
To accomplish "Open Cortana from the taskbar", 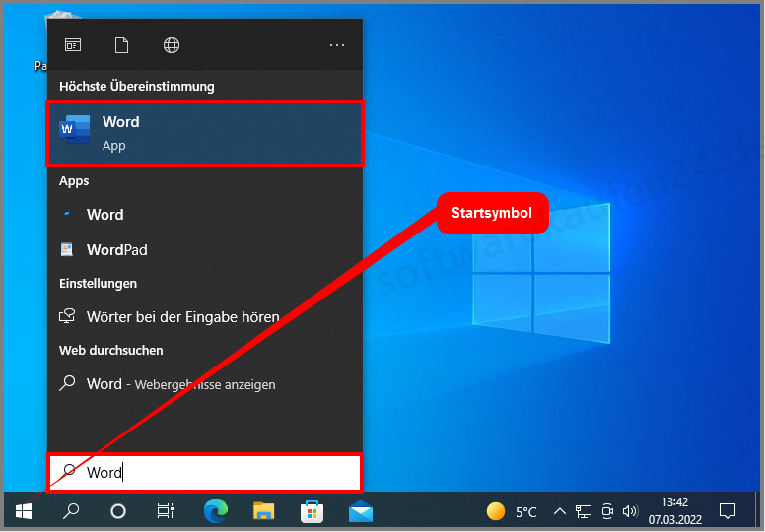I will [x=118, y=511].
